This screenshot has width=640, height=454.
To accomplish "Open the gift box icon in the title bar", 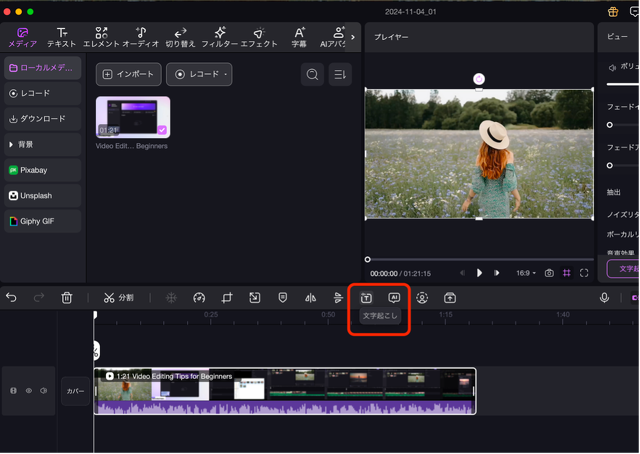I will click(612, 12).
